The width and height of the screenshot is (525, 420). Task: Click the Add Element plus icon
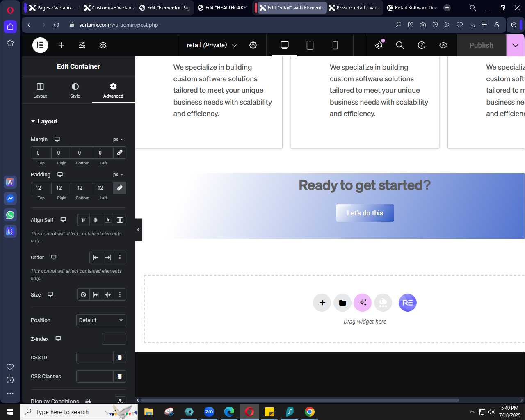click(62, 45)
